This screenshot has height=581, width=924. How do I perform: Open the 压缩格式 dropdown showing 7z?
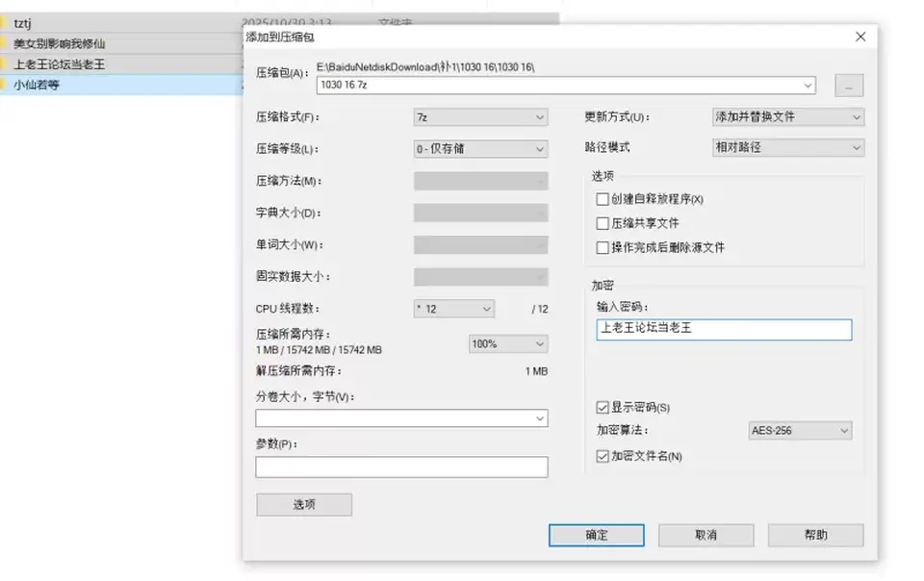480,117
